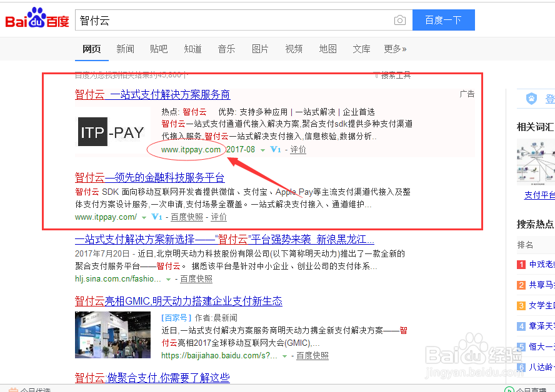Open 支付平台 related term link

[539, 195]
